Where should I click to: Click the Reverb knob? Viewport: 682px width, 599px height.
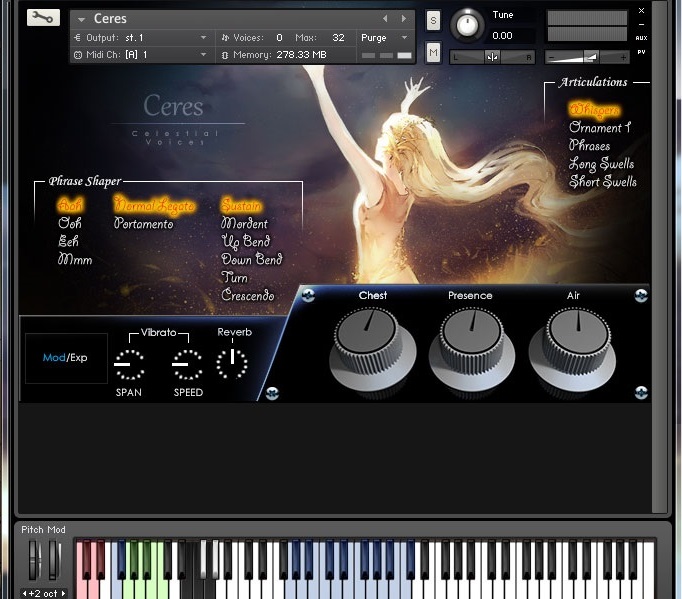[232, 363]
